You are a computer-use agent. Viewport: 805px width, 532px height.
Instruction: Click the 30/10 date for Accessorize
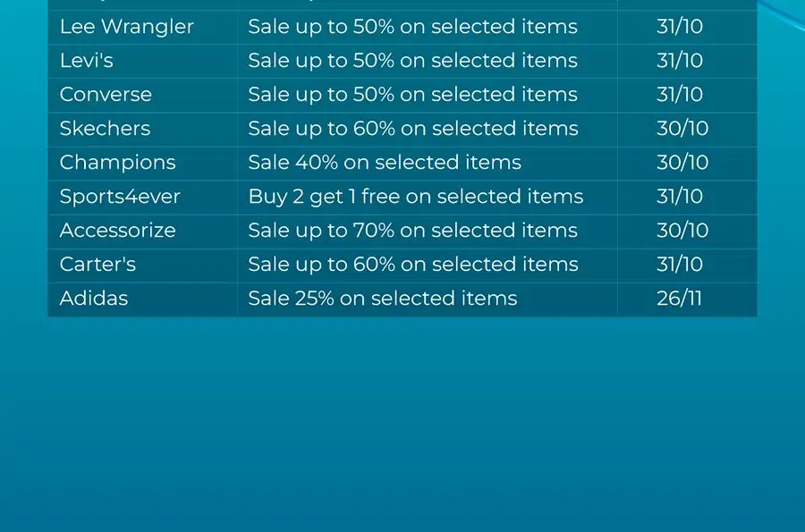click(x=682, y=231)
